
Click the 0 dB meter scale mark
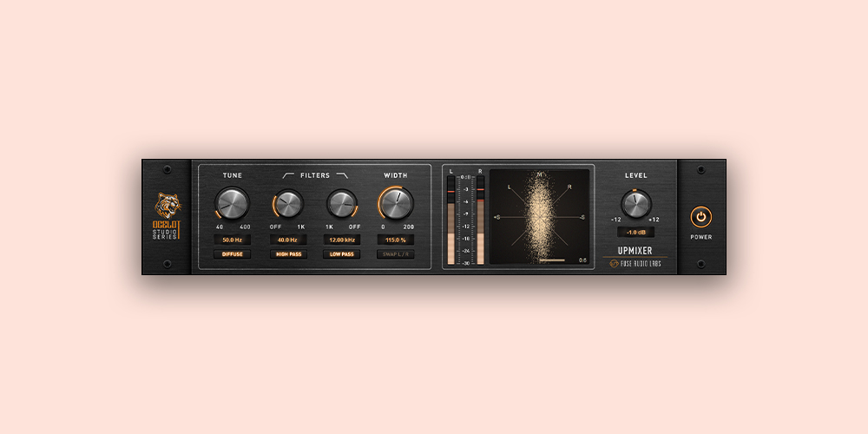465,177
